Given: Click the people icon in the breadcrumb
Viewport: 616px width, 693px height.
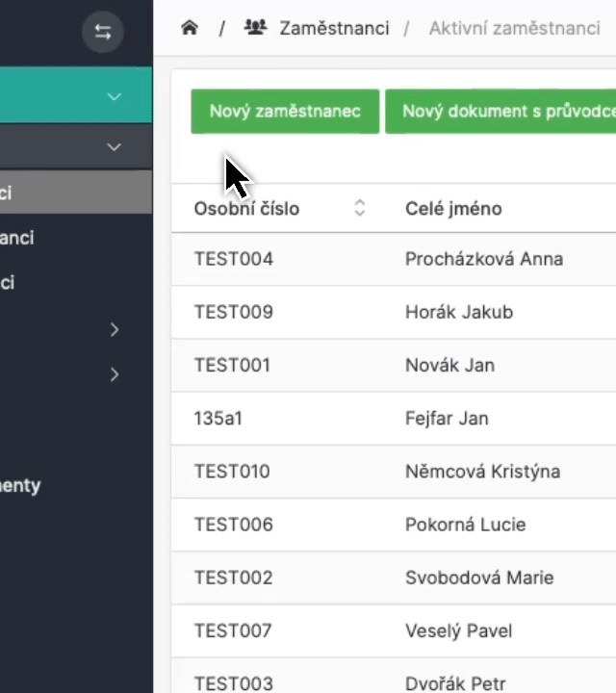Looking at the screenshot, I should click(x=255, y=28).
